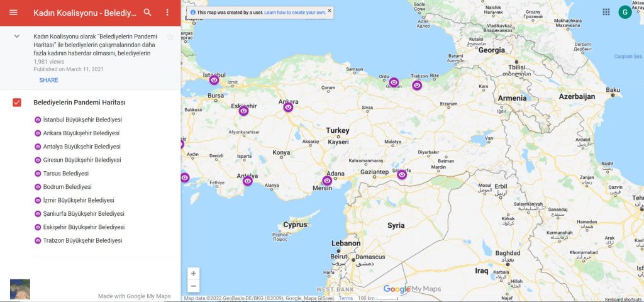Zoom out with the minus button
644x302 pixels.
coord(194,286)
